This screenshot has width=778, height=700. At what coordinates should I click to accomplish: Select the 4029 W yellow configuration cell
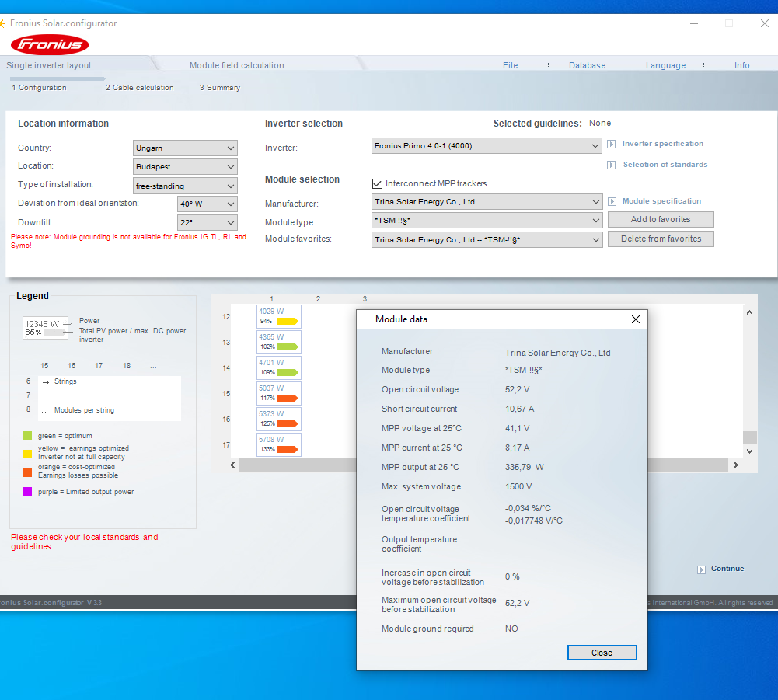(278, 316)
